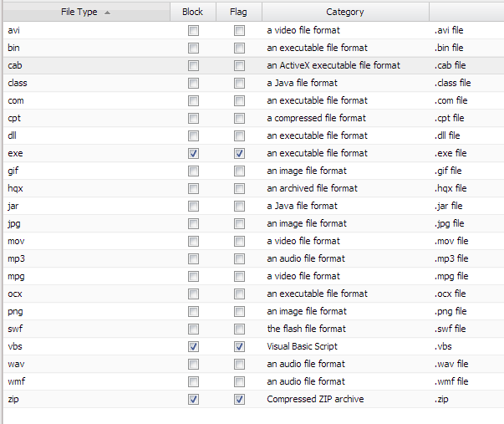
Task: Block the com file type
Action: coord(193,100)
